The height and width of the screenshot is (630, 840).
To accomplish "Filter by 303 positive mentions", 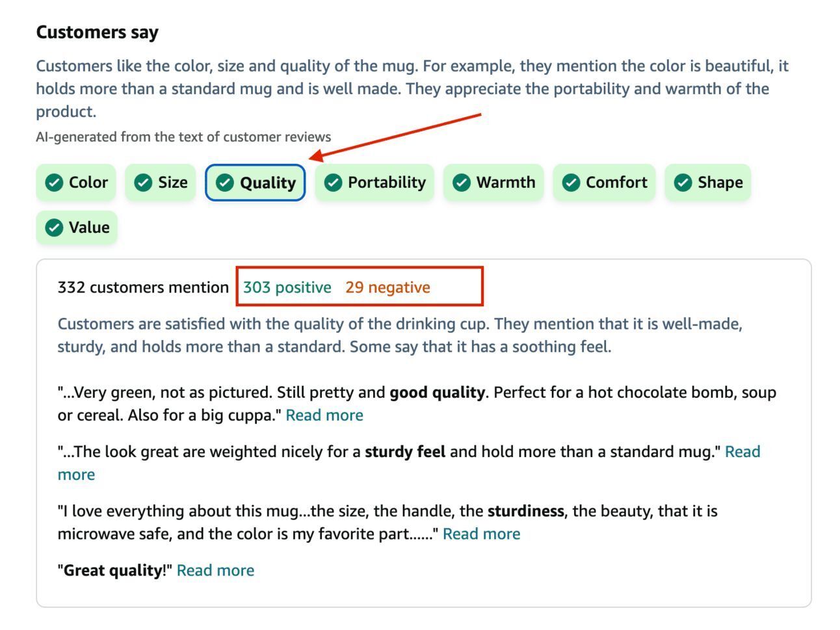I will pyautogui.click(x=287, y=287).
